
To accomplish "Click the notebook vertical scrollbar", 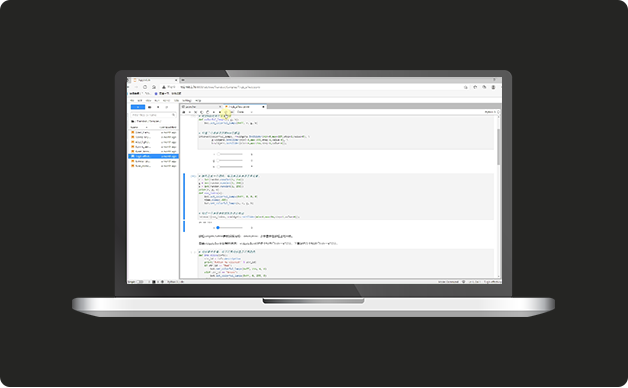I will 498,147.
